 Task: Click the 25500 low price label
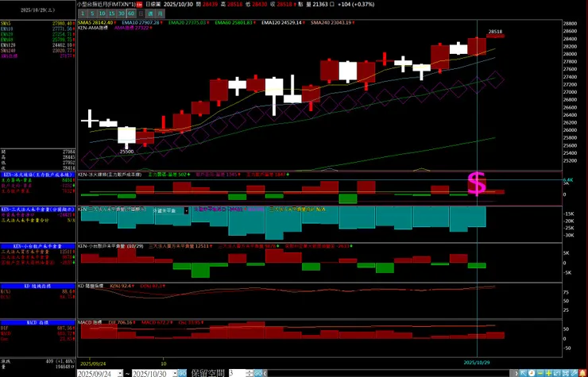pyautogui.click(x=127, y=152)
